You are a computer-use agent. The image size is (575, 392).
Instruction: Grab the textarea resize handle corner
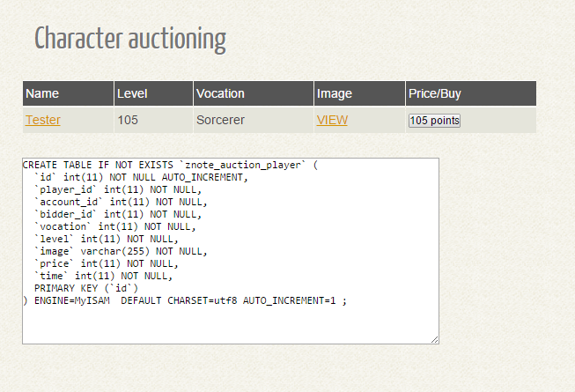point(435,340)
